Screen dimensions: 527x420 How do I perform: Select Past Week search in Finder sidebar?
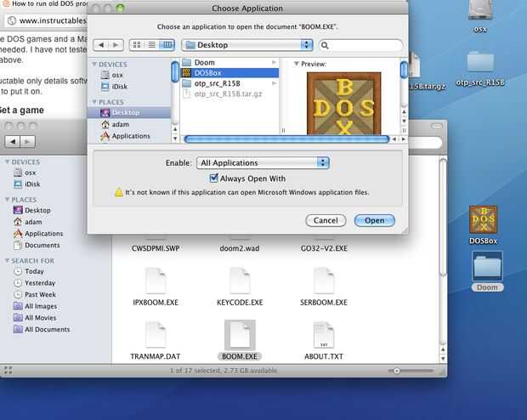click(35, 294)
